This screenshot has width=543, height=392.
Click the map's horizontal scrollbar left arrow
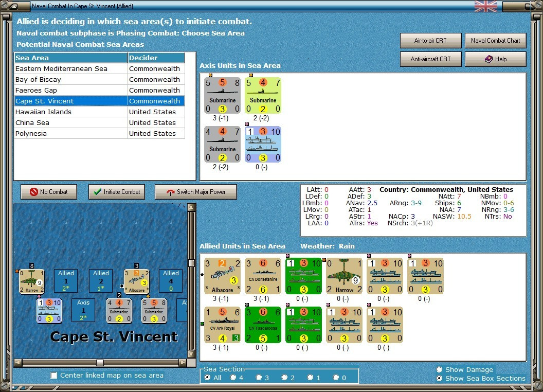pos(18,363)
